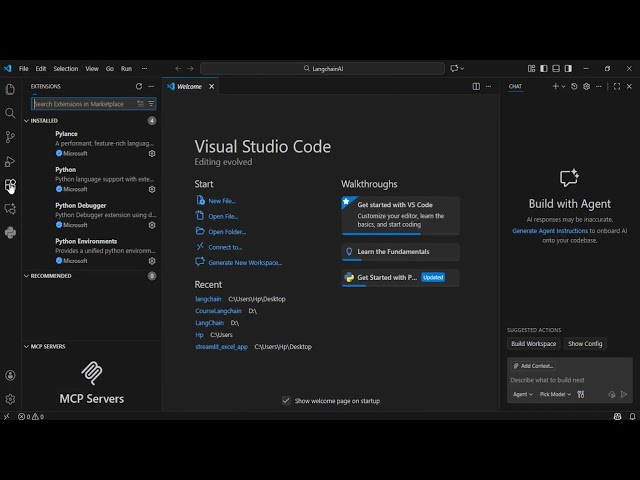
Task: Click Generate Agent Instructions link
Action: click(x=550, y=231)
